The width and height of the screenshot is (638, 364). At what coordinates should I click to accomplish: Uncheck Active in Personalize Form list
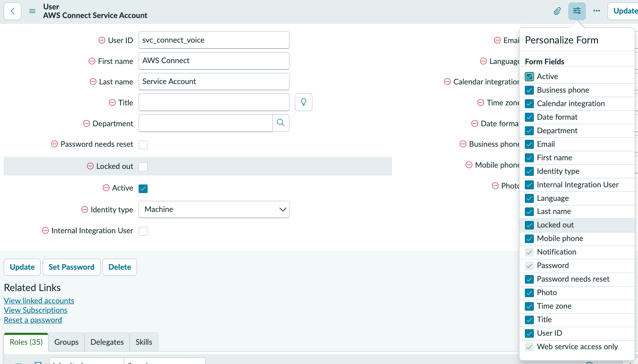[529, 77]
